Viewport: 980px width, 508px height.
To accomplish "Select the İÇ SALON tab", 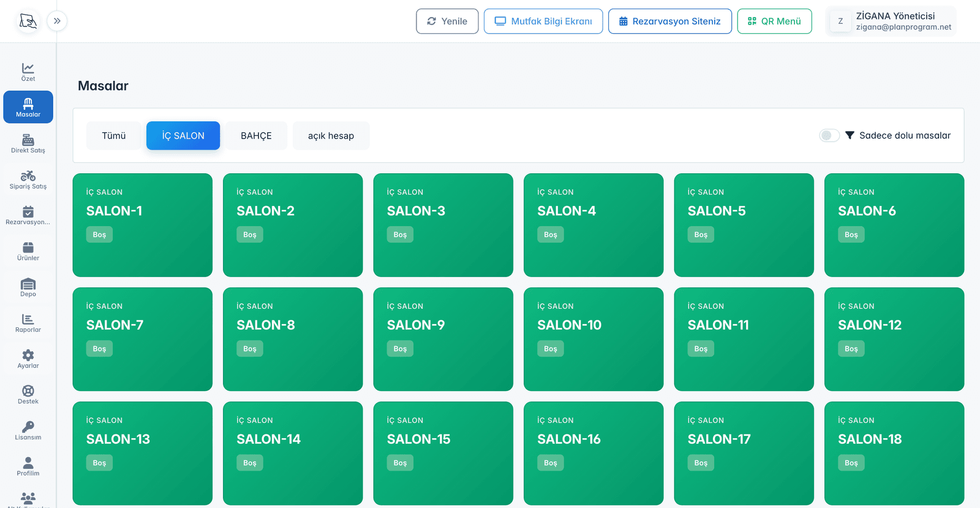I will (183, 136).
